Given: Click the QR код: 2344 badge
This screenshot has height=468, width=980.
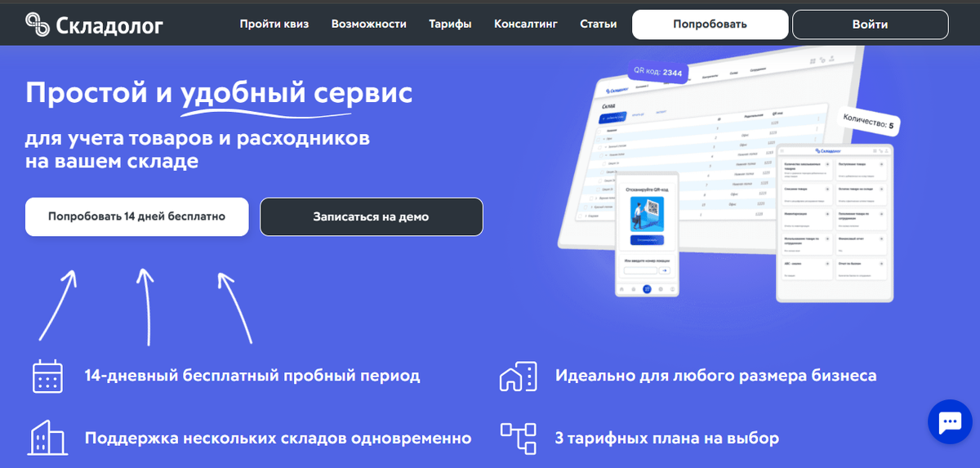Looking at the screenshot, I should (x=657, y=72).
